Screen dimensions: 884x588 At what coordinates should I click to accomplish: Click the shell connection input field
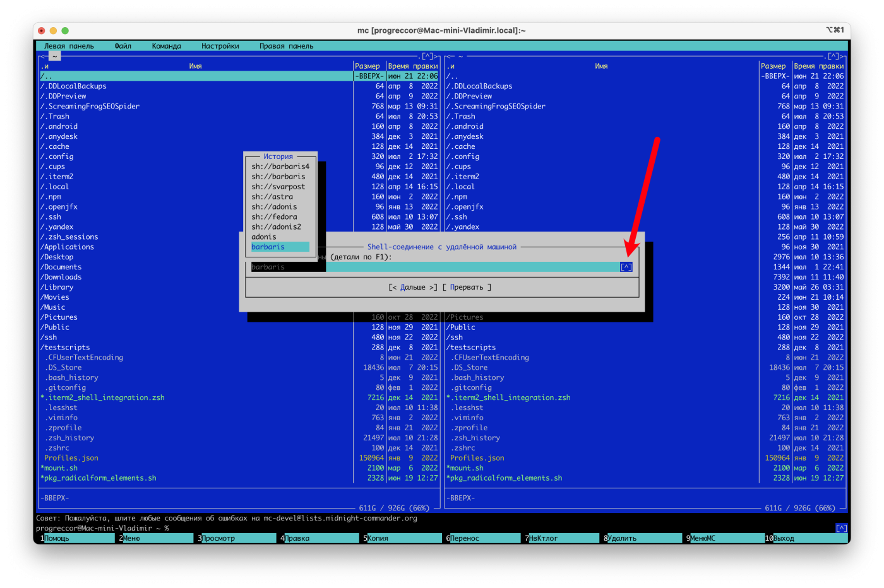(436, 267)
